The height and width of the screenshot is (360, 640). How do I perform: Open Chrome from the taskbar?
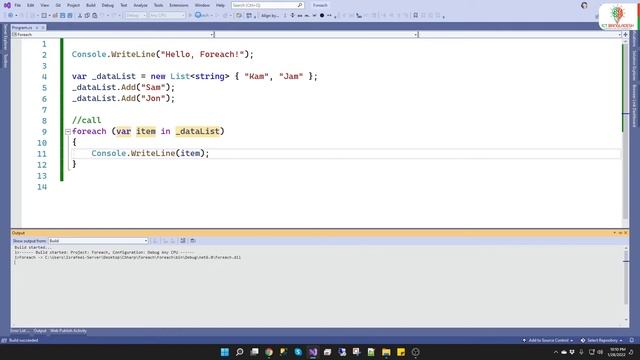pos(269,352)
